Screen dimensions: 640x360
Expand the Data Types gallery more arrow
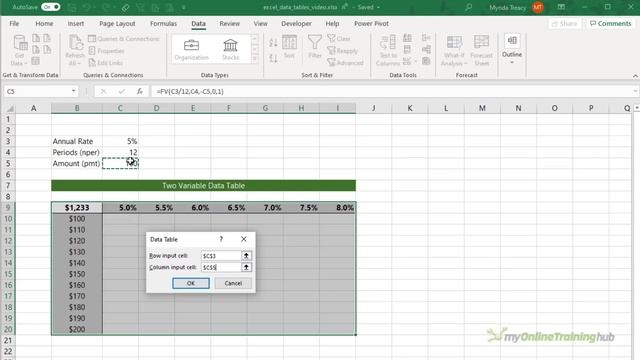pyautogui.click(x=255, y=59)
